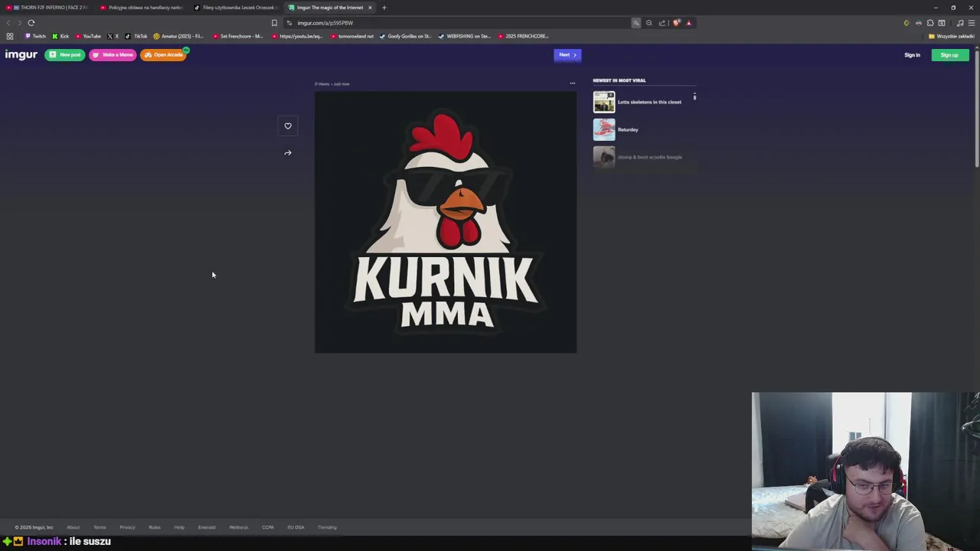Open the Amator (2025) bookmark
Screen dimensions: 980x551
click(x=178, y=36)
